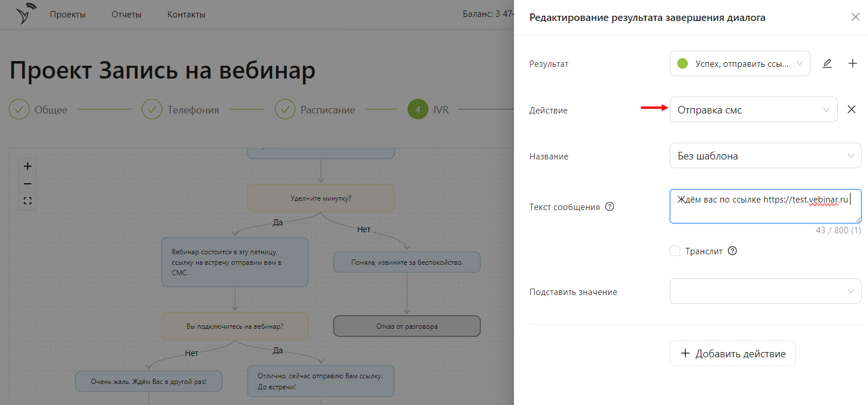Click the plus icon next to result
Screen dimensions: 868x405
[x=853, y=64]
